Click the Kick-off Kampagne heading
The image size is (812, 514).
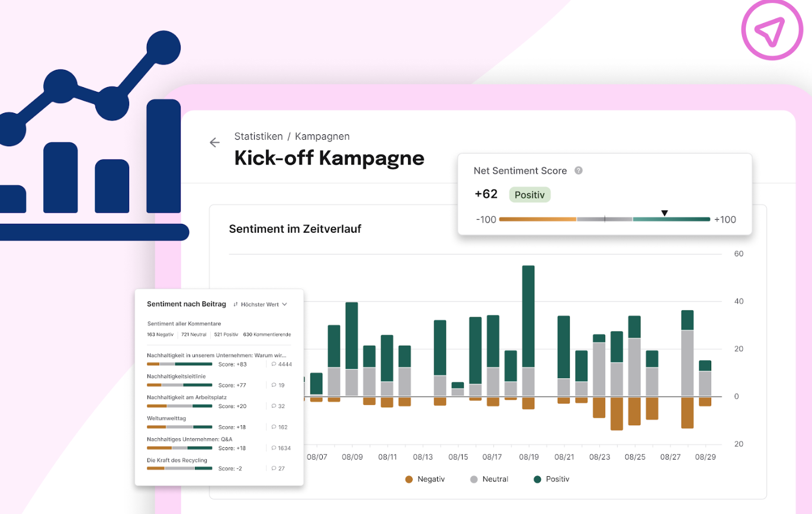pyautogui.click(x=329, y=159)
